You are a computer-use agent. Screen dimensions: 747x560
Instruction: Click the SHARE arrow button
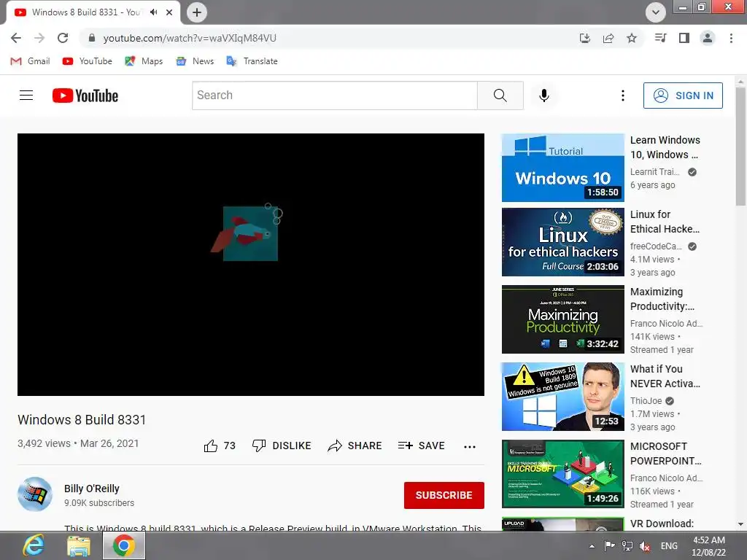point(355,446)
